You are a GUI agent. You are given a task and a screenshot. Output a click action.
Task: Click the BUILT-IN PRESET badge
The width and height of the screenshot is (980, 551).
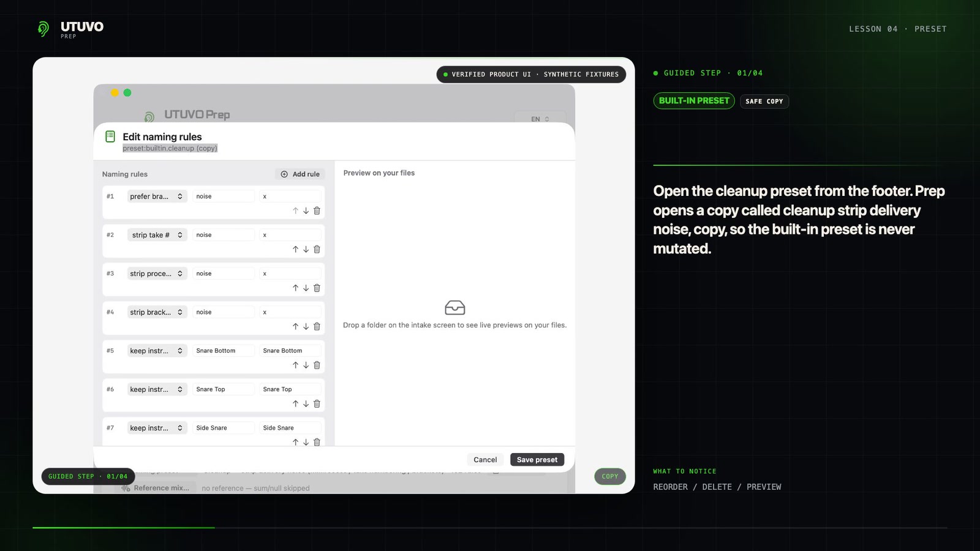pos(694,101)
